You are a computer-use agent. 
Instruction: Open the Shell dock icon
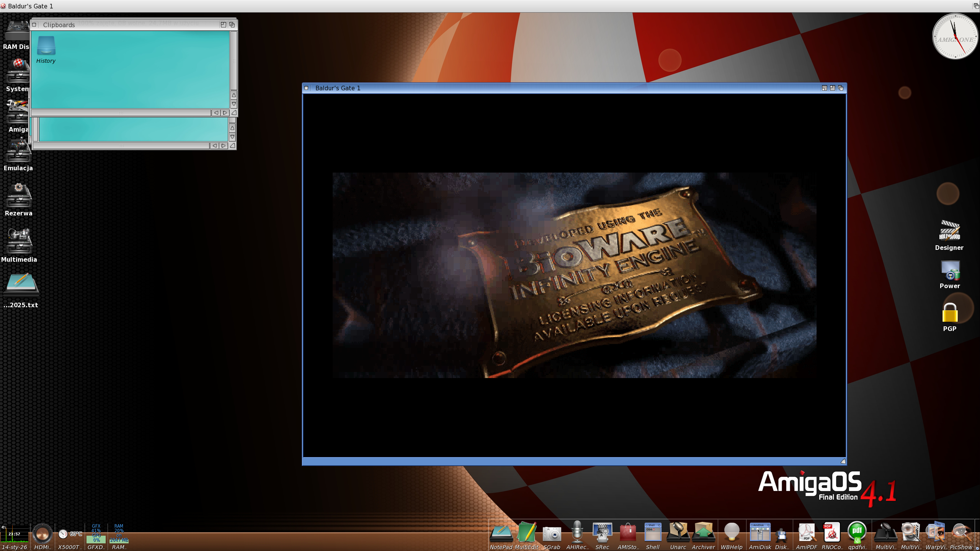point(652,534)
